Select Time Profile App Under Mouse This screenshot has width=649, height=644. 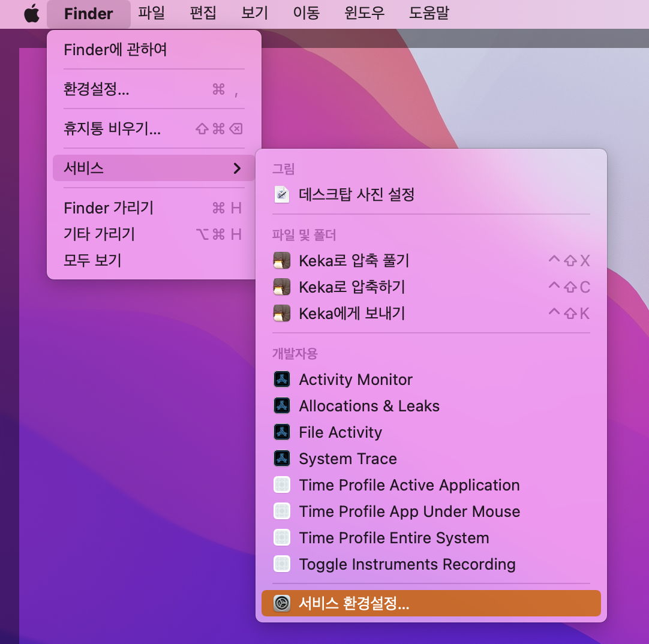(x=431, y=511)
